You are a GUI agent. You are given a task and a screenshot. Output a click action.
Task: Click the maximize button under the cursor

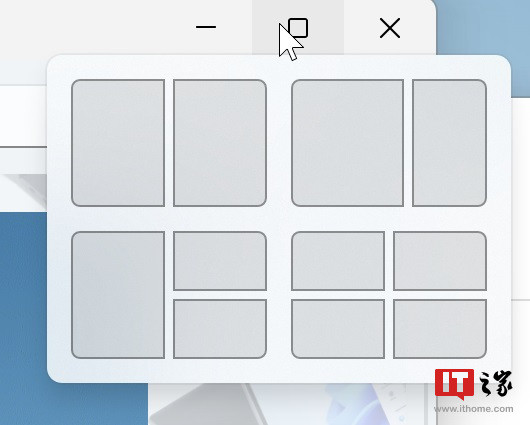(298, 27)
